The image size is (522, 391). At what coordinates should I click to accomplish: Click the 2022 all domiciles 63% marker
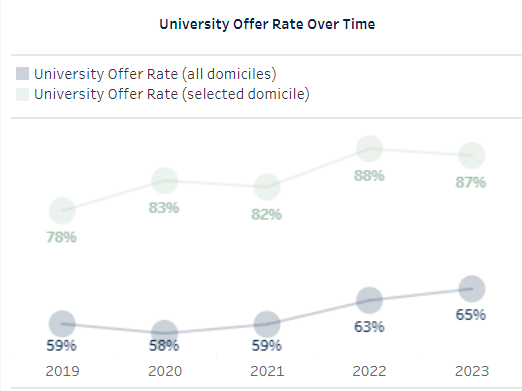click(x=369, y=300)
